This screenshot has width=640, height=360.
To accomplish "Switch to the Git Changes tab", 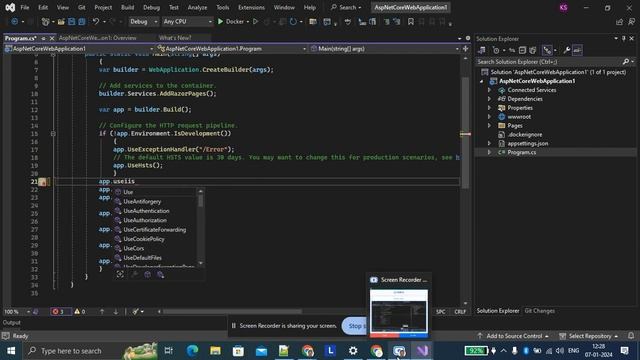I will (539, 311).
